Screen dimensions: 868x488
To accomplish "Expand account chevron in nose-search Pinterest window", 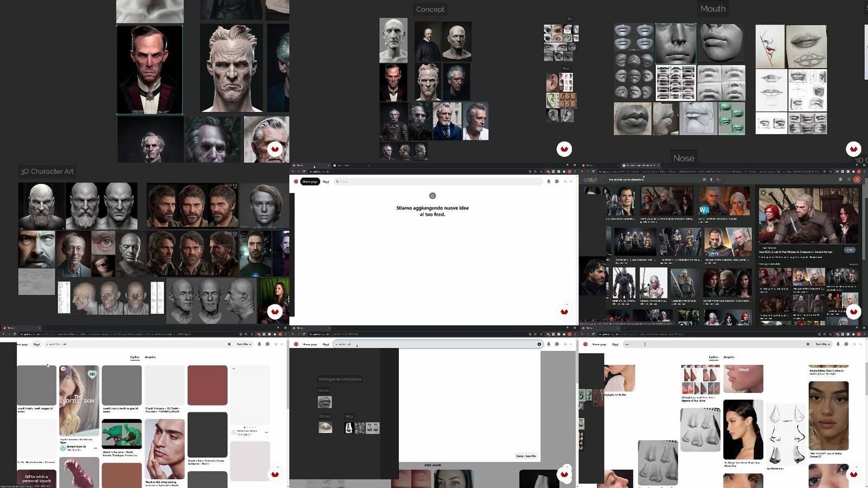I will click(860, 344).
